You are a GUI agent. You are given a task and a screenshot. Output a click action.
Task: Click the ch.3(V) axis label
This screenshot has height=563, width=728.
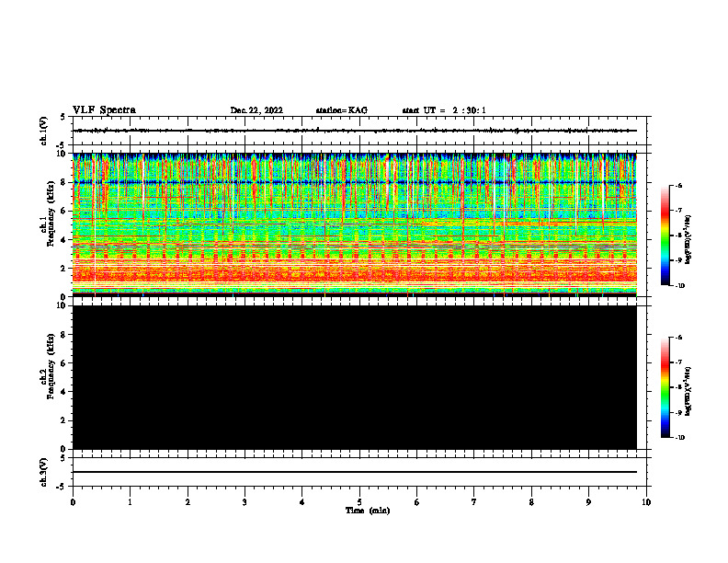44,472
